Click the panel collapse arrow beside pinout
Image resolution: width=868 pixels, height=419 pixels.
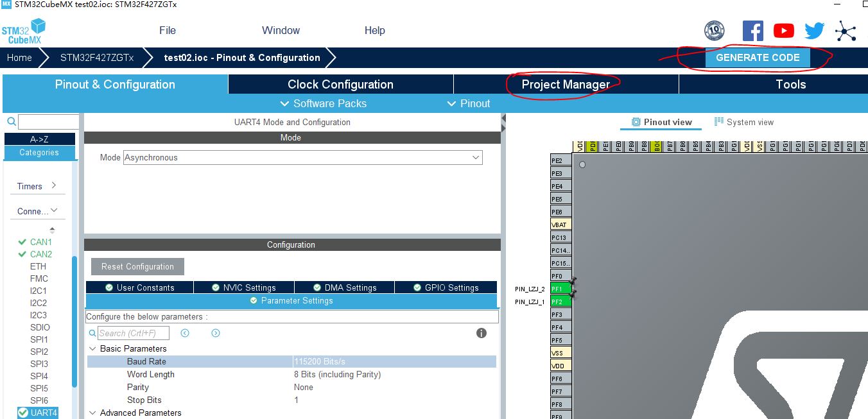click(x=504, y=119)
